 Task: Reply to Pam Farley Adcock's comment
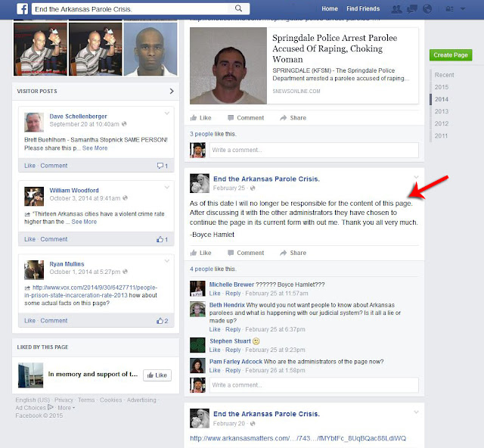[233, 370]
